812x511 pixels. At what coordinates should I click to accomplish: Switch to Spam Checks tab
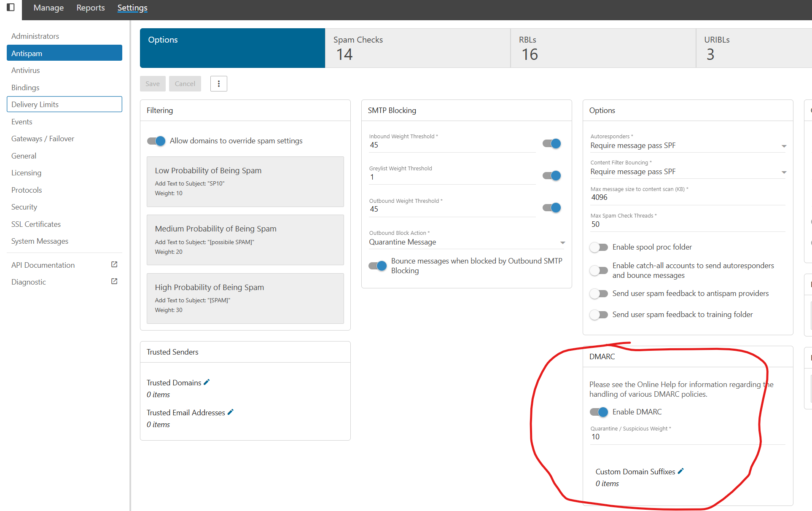click(x=417, y=48)
